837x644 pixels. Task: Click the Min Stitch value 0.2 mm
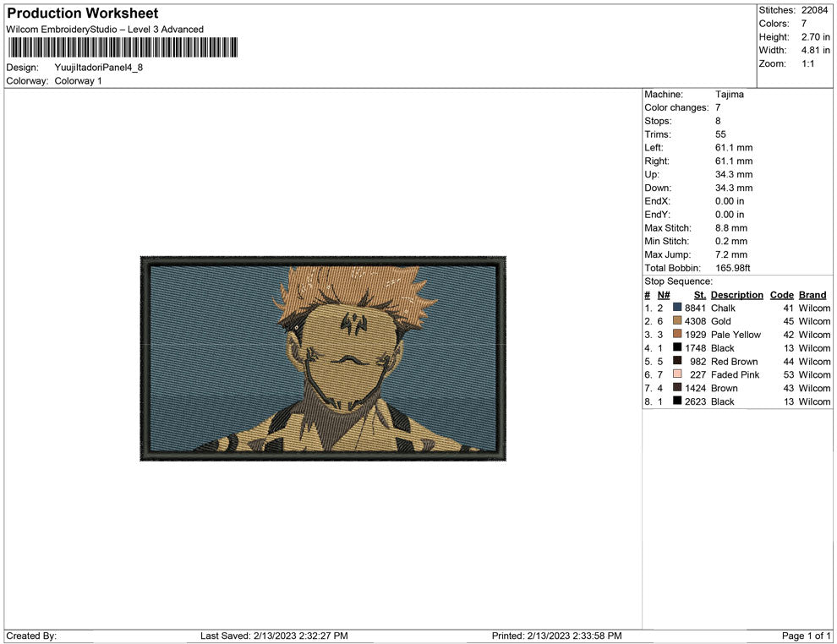pyautogui.click(x=731, y=241)
